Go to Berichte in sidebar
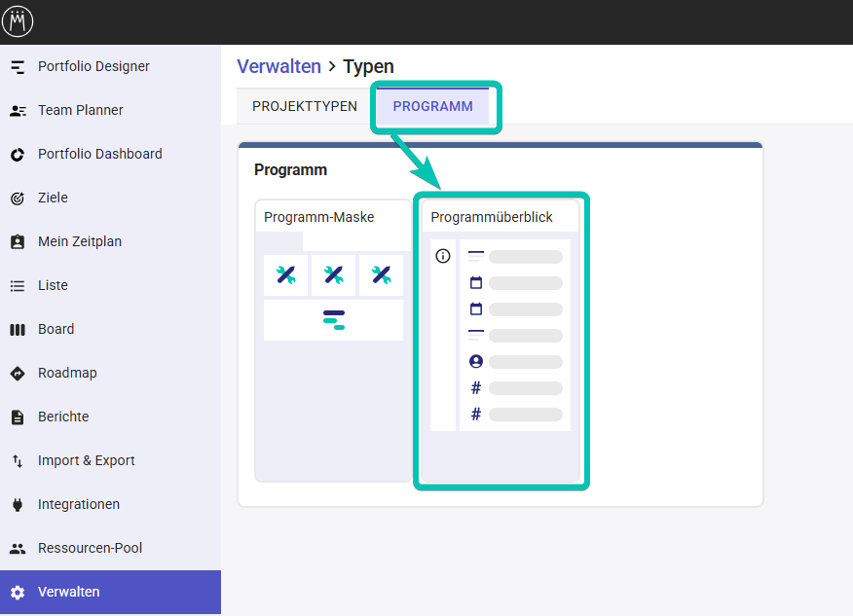The width and height of the screenshot is (853, 616). coord(63,417)
